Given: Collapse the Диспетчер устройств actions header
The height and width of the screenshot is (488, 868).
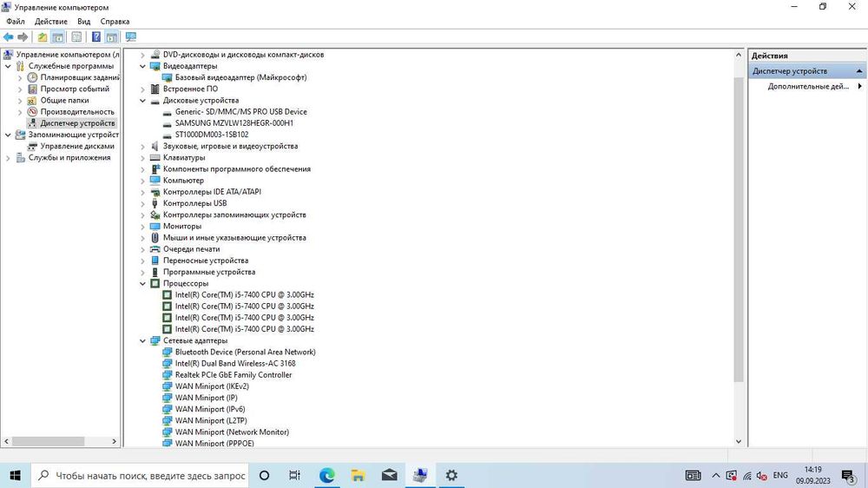Looking at the screenshot, I should (x=859, y=71).
